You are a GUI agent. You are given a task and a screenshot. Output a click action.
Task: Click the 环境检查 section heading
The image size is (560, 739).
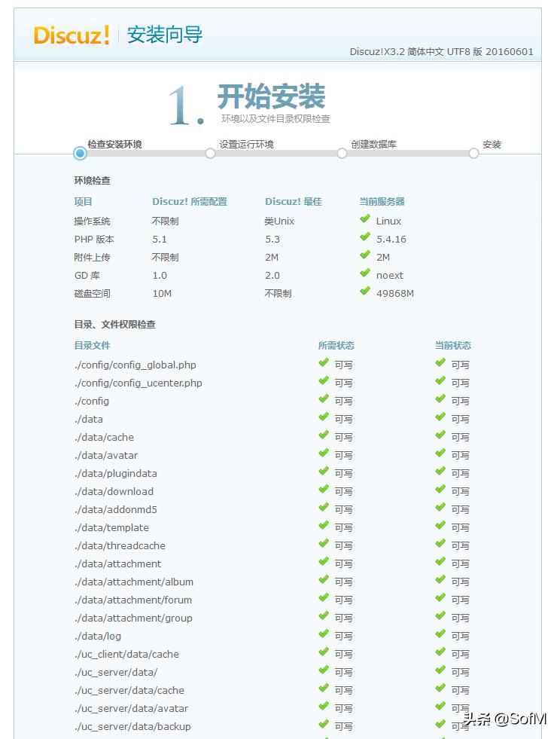click(93, 181)
